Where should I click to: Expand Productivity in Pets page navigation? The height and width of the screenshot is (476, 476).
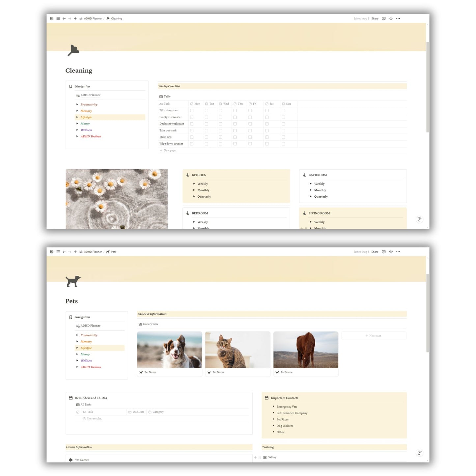(77, 335)
